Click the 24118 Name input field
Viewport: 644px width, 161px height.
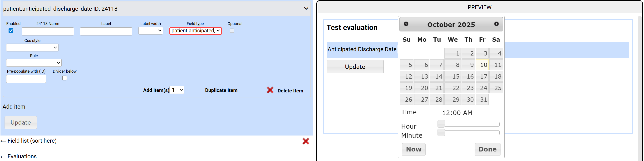click(x=48, y=31)
